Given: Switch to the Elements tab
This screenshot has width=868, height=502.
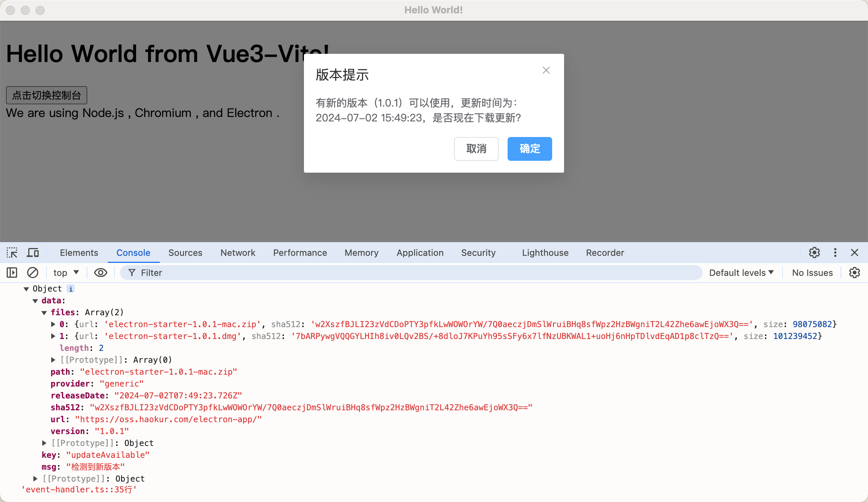Looking at the screenshot, I should coord(79,253).
